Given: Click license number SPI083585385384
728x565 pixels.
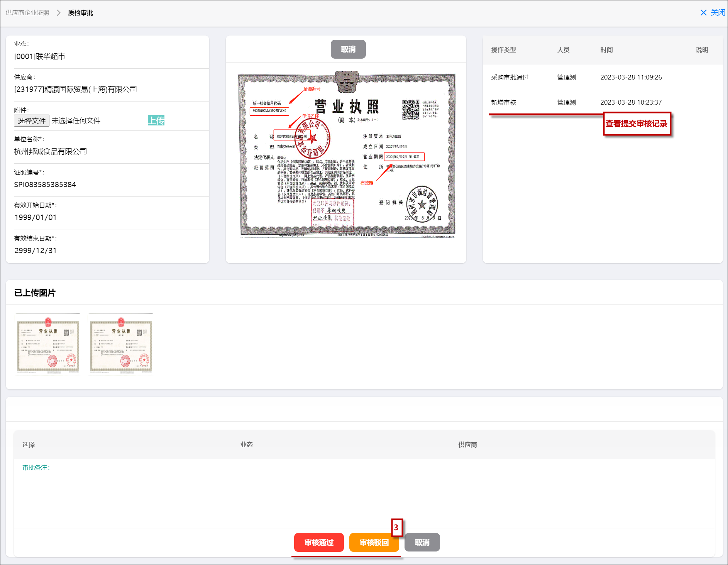Looking at the screenshot, I should pyautogui.click(x=45, y=184).
